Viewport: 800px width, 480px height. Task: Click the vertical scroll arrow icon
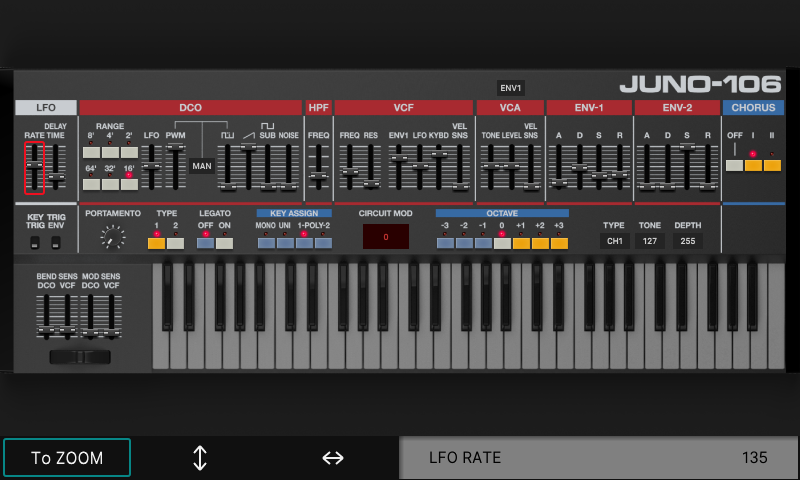[200, 458]
